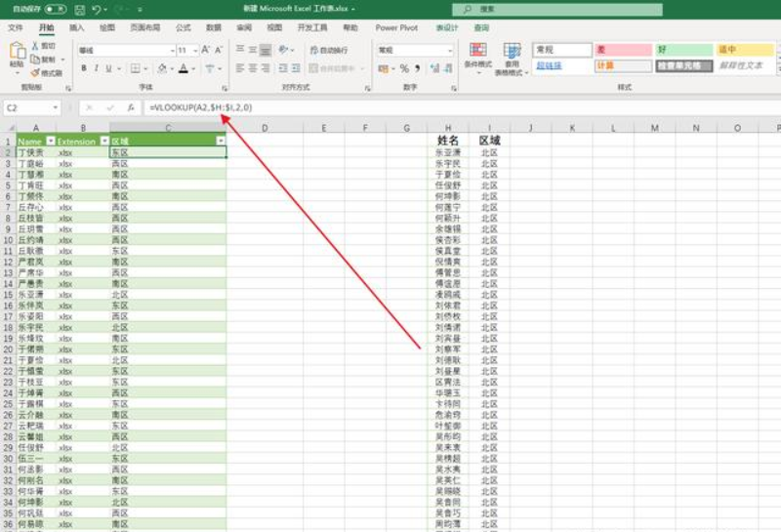Open Format as Table (套用表格格式)
Viewport: 782px width, 532px height.
[512, 59]
